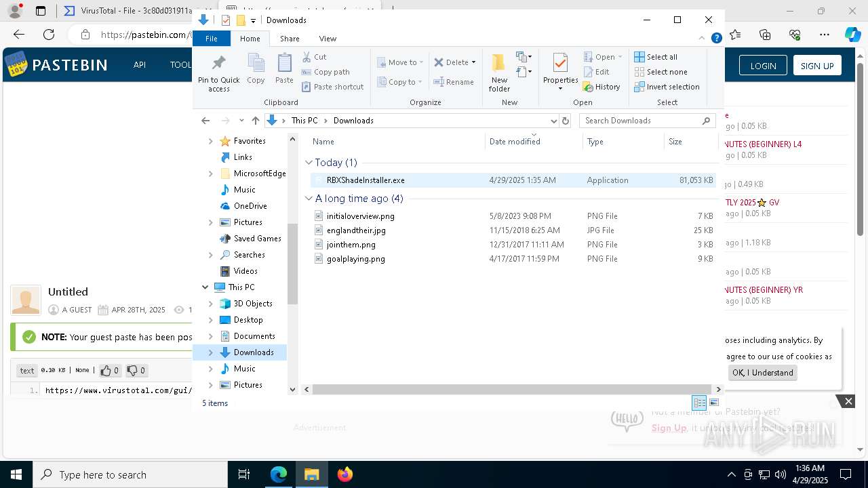Open the File menu tab
Viewport: 868px width, 488px height.
pos(212,39)
